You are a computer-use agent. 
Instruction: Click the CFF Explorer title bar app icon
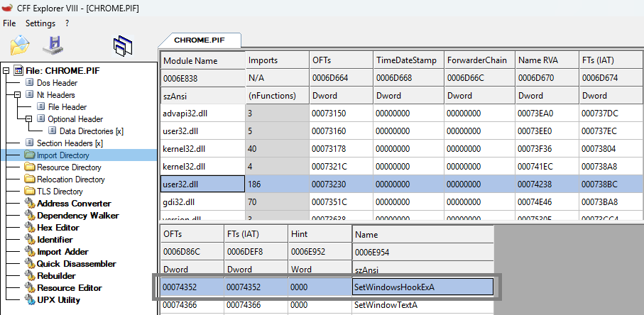pos(7,9)
